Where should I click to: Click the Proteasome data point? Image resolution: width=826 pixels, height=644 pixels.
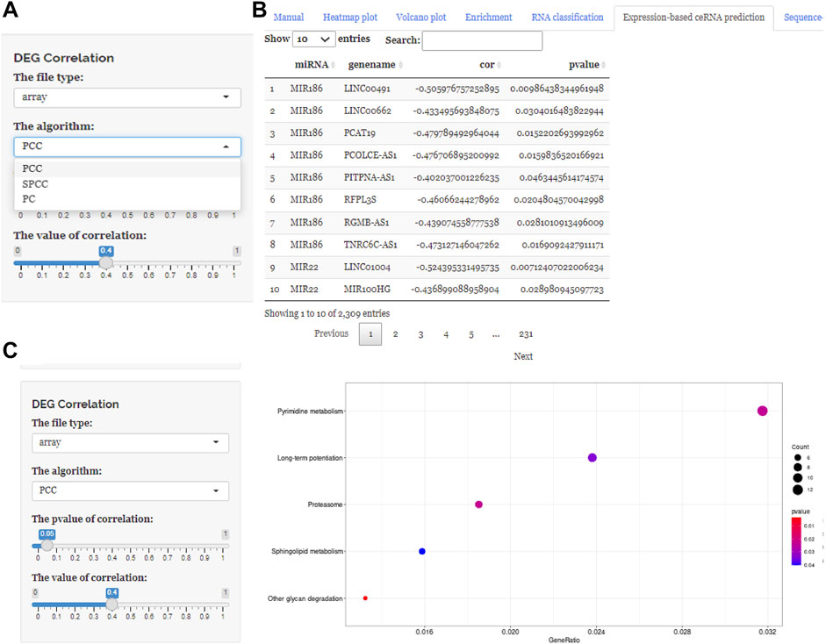tap(479, 504)
